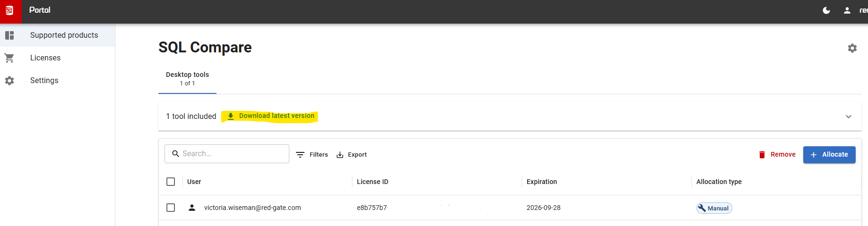Click the search magnifier icon

[x=175, y=154]
